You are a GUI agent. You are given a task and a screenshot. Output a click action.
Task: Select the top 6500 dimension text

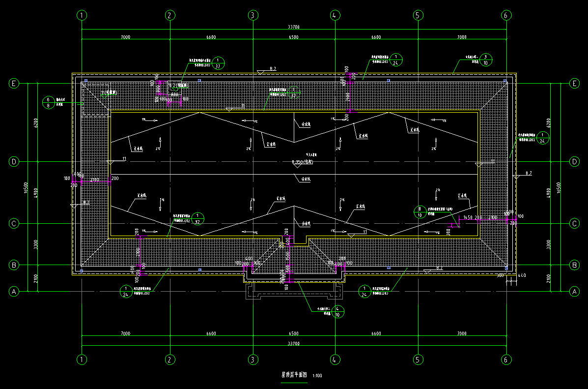point(294,37)
